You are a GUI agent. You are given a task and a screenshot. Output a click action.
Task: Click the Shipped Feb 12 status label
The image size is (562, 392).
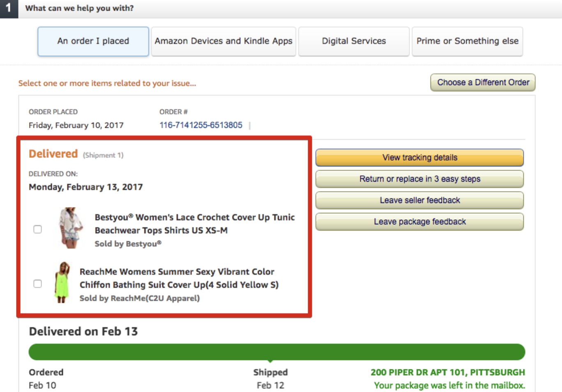pos(270,378)
